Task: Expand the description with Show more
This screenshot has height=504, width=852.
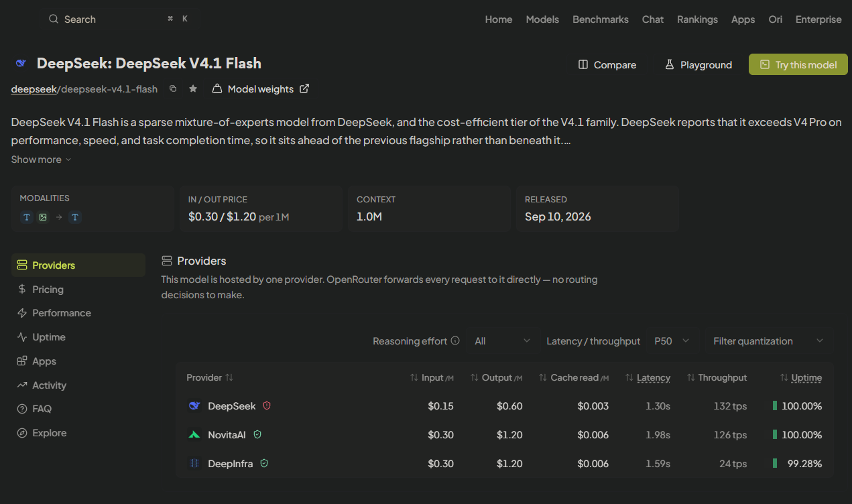Action: point(41,160)
